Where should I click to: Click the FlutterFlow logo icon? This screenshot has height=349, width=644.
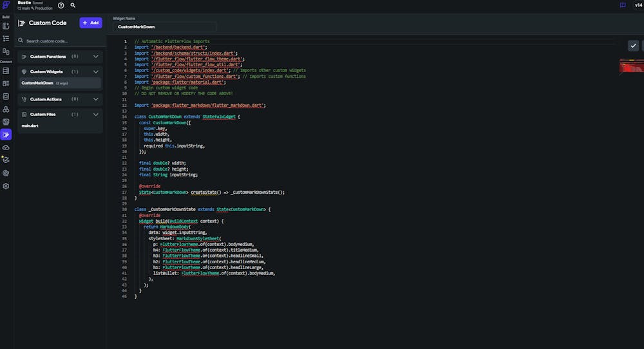tap(6, 5)
